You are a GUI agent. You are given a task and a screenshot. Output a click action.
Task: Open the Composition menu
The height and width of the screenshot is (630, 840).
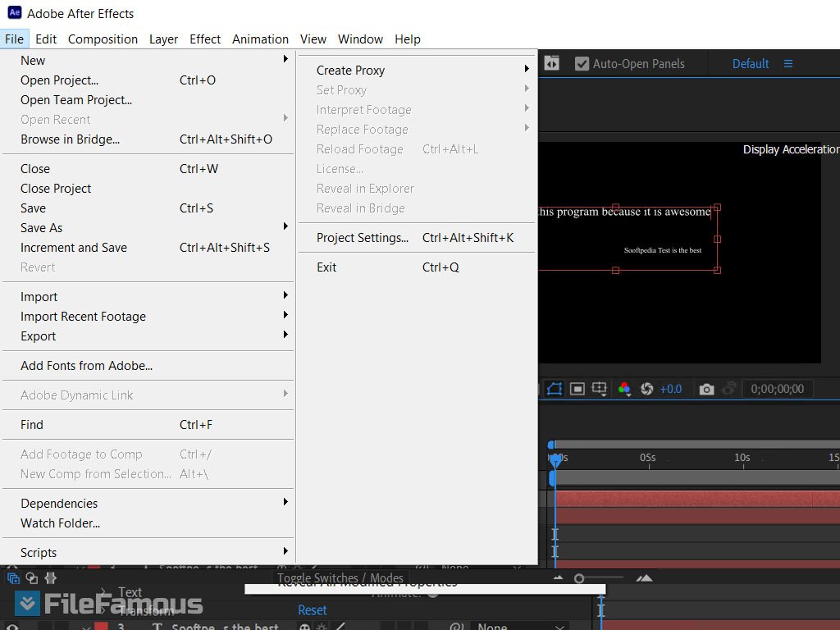click(x=103, y=39)
